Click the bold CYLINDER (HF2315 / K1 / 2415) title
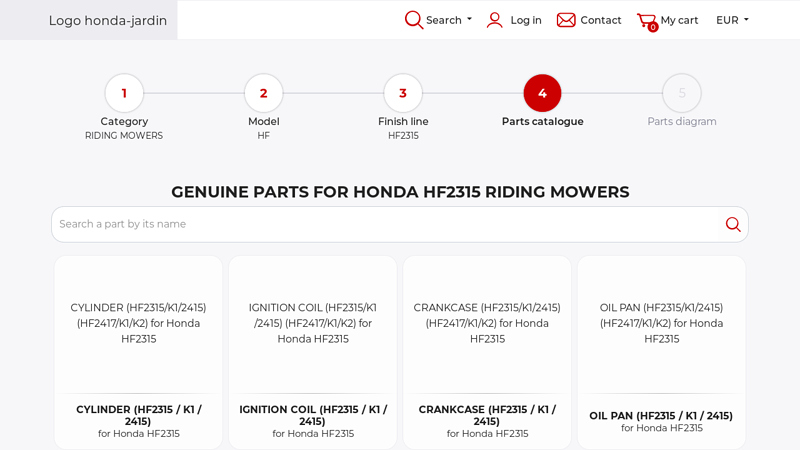Image resolution: width=800 pixels, height=450 pixels. (x=138, y=415)
